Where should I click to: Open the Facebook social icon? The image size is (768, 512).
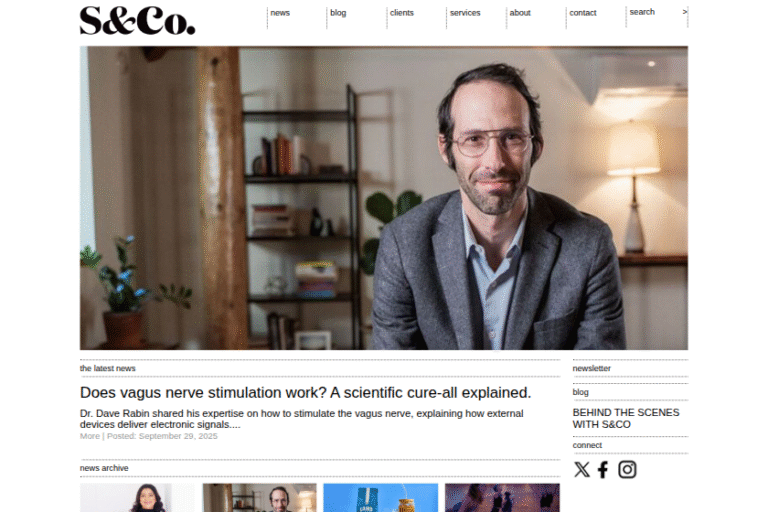tap(603, 469)
